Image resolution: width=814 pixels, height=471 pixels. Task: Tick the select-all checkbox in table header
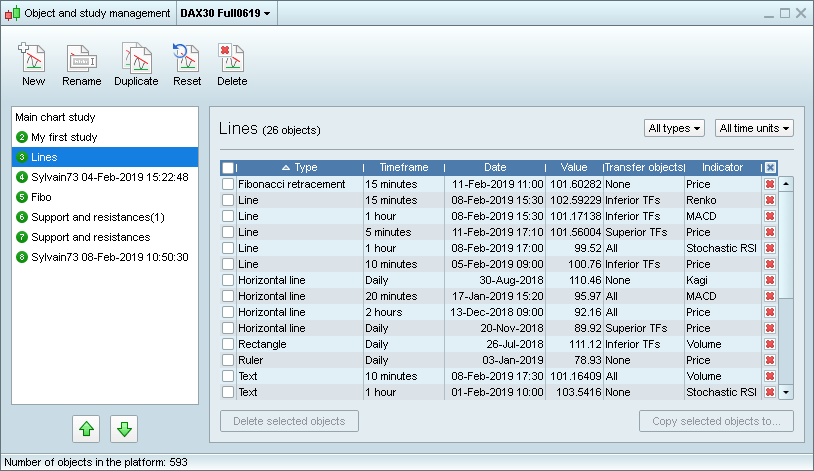coord(228,168)
